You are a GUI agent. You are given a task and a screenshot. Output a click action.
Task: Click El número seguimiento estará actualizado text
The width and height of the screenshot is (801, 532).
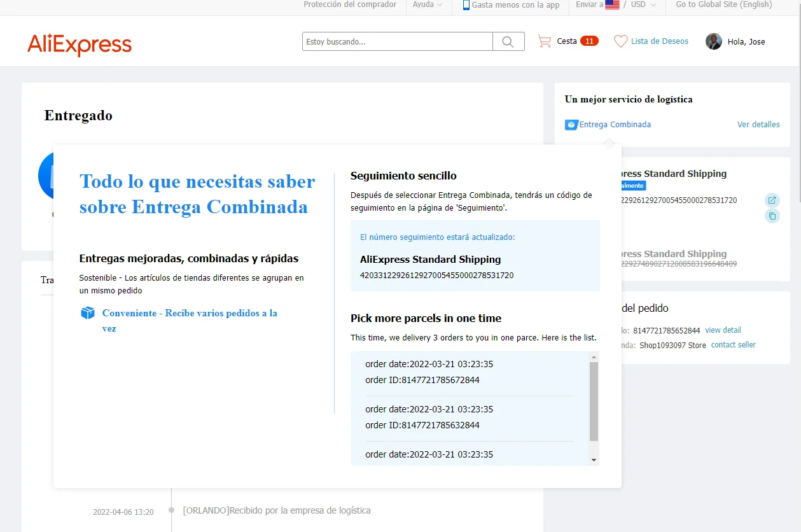[438, 237]
